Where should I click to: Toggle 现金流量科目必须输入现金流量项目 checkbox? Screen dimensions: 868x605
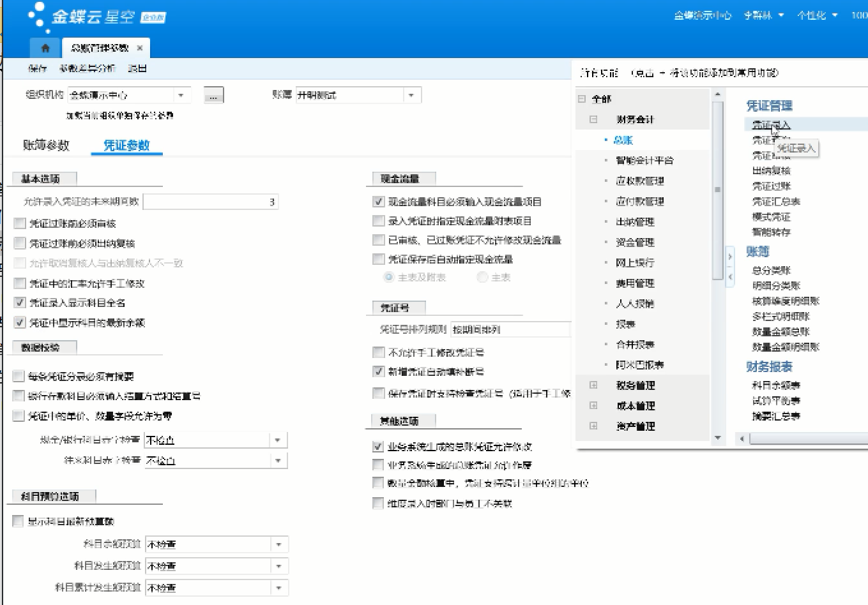[379, 202]
